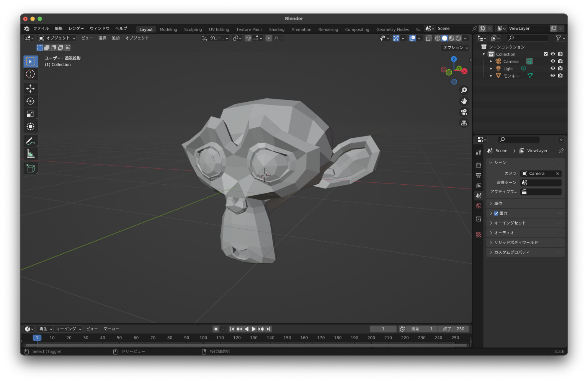This screenshot has width=588, height=382.
Task: Select the Move tool in the toolbar
Action: click(x=30, y=89)
